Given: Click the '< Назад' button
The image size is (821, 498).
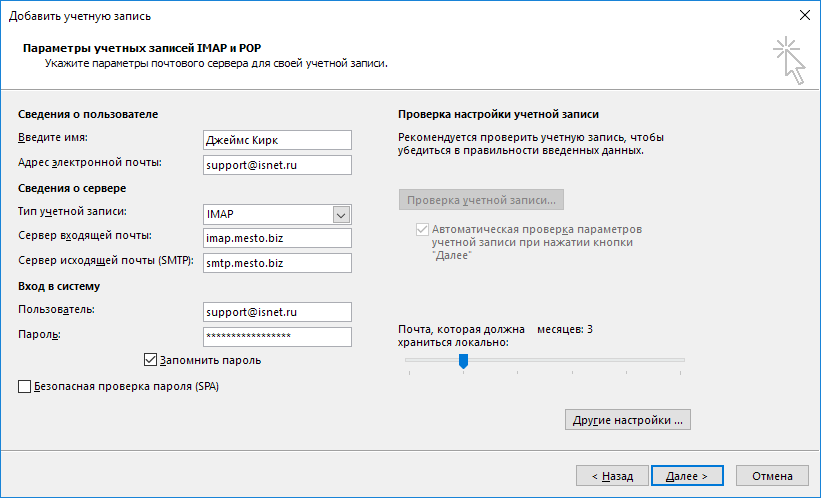Looking at the screenshot, I should pyautogui.click(x=612, y=476).
